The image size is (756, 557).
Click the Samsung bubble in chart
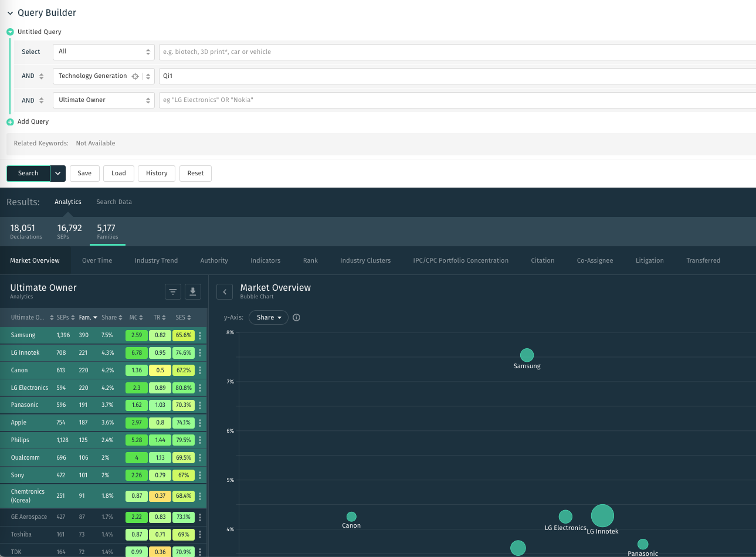click(x=527, y=355)
